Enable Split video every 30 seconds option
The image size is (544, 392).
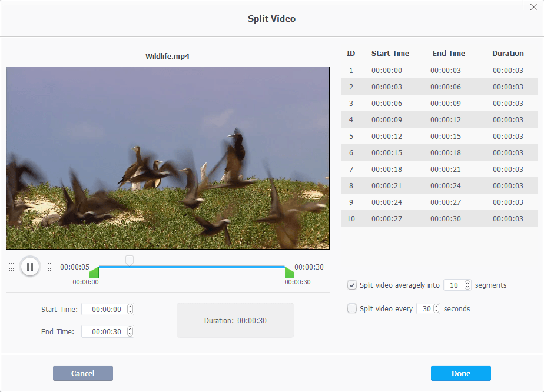pyautogui.click(x=352, y=308)
